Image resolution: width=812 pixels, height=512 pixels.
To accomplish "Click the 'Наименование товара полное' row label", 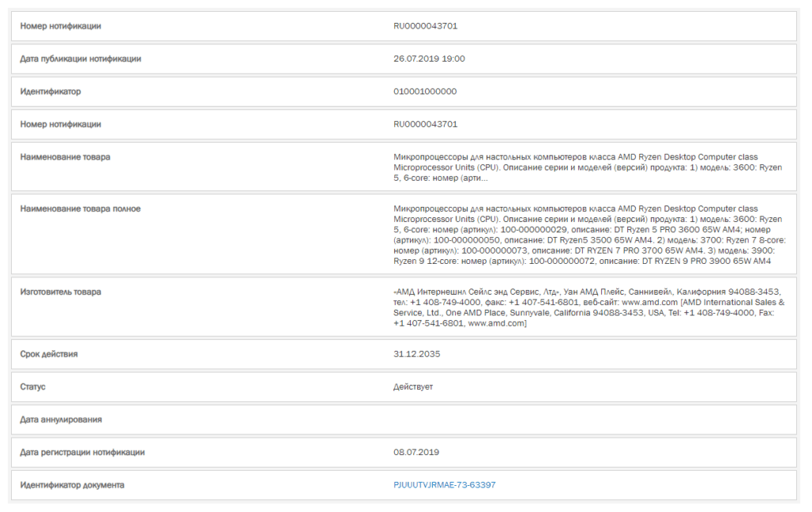I will tap(80, 208).
